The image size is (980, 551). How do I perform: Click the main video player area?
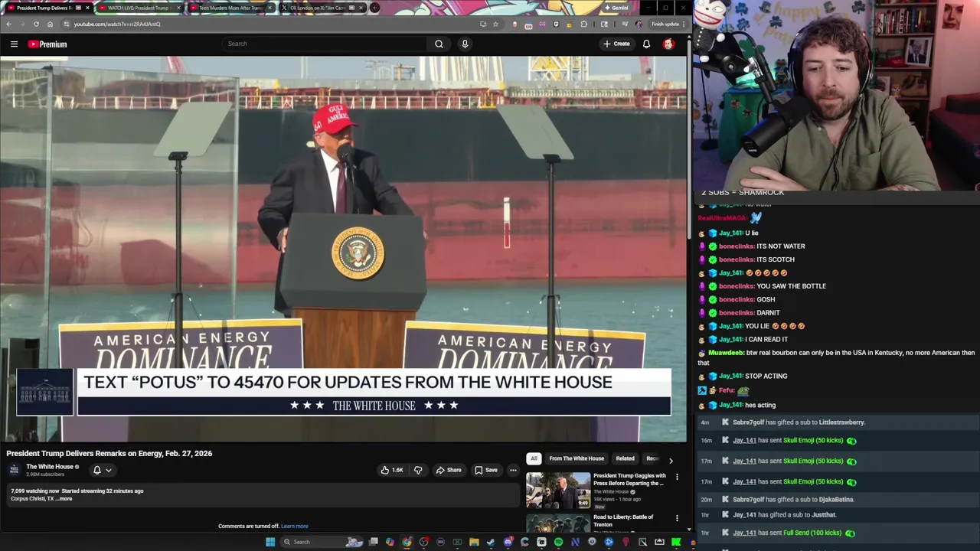(344, 248)
